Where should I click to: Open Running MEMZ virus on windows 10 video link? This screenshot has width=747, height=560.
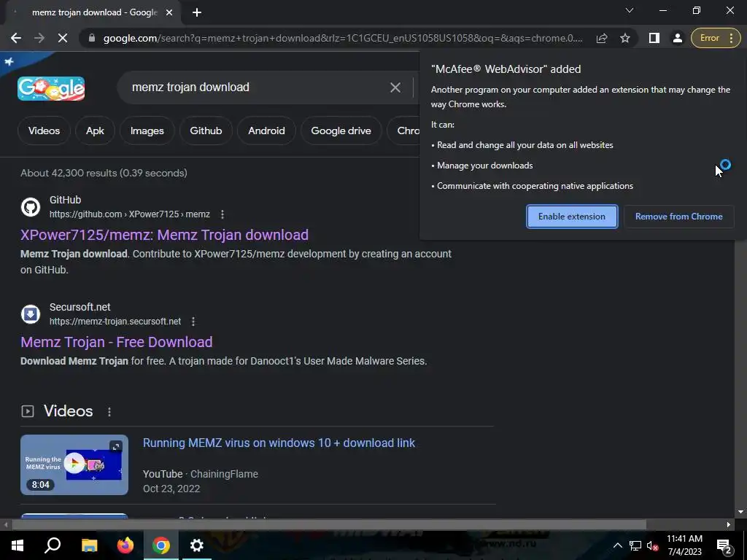click(x=279, y=443)
